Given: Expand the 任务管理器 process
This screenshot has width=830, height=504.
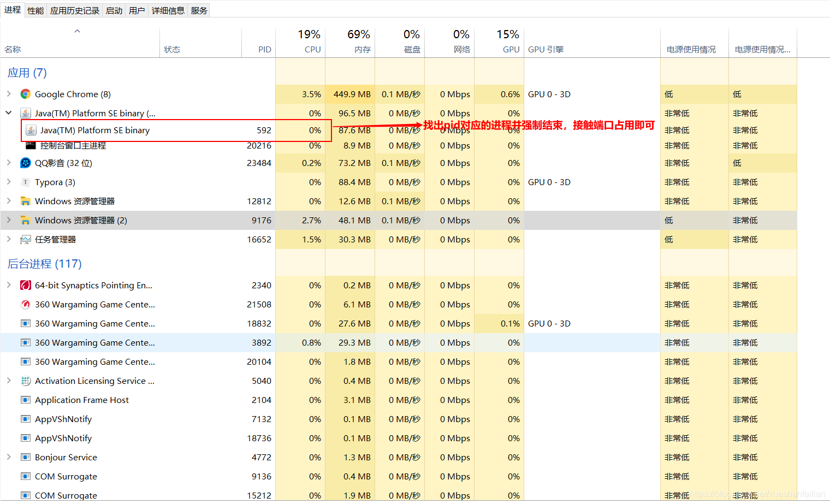Looking at the screenshot, I should pos(9,239).
